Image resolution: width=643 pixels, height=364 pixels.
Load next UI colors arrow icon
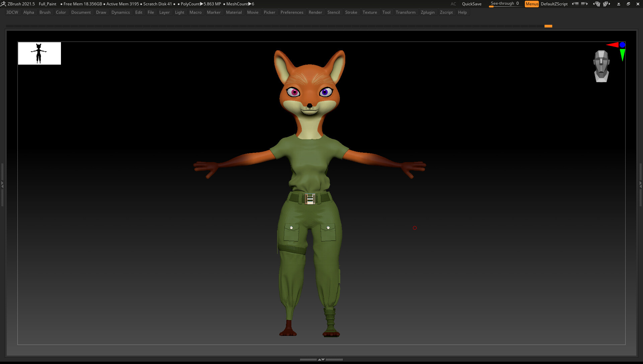[584, 4]
